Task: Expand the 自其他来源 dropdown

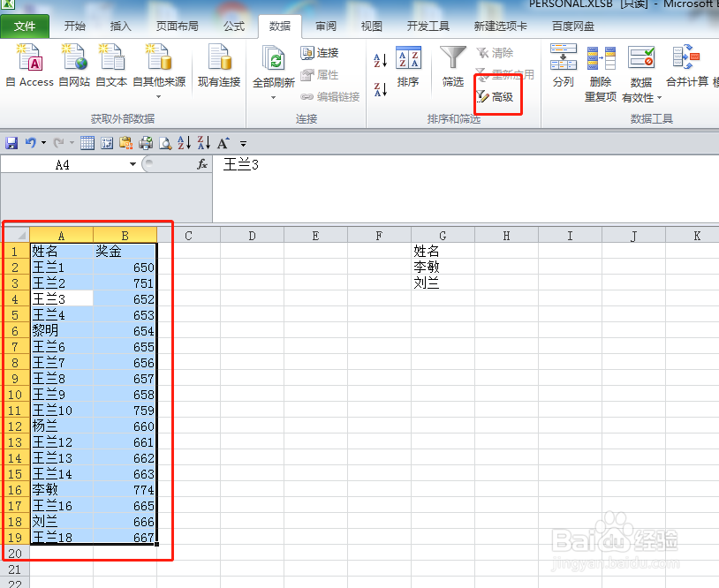Action: pyautogui.click(x=159, y=97)
